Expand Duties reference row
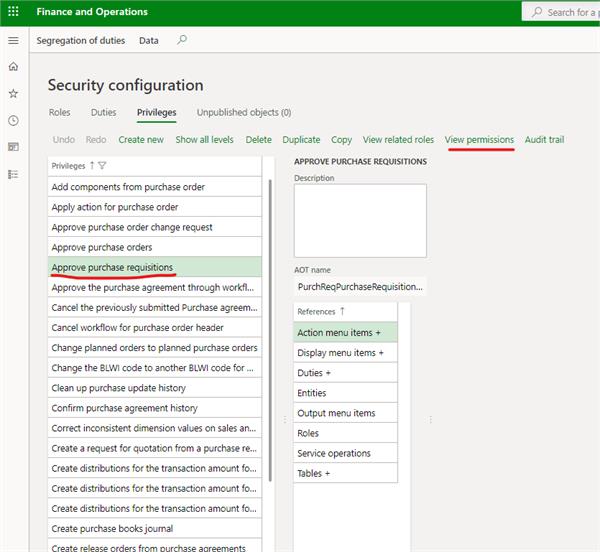 coord(346,373)
